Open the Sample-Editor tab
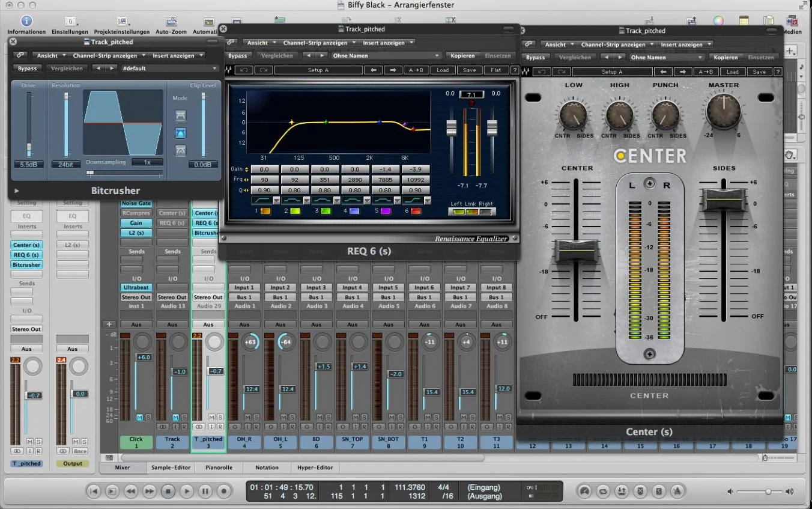This screenshot has height=509, width=812. tap(171, 467)
